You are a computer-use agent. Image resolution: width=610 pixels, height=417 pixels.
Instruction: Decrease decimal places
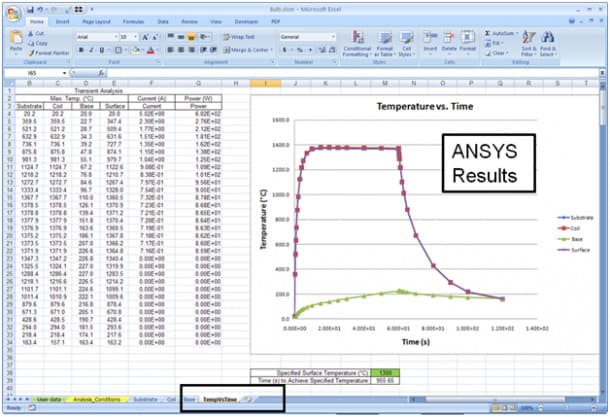[332, 50]
